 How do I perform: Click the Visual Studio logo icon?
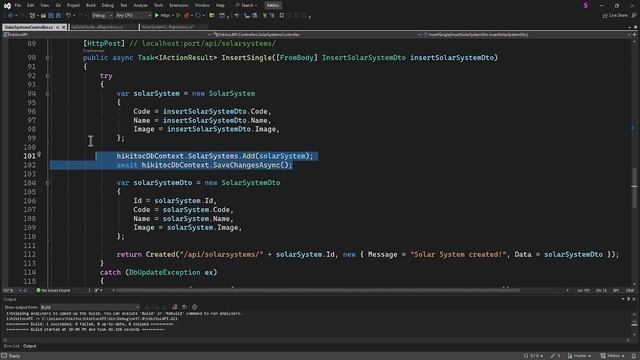(7, 5)
